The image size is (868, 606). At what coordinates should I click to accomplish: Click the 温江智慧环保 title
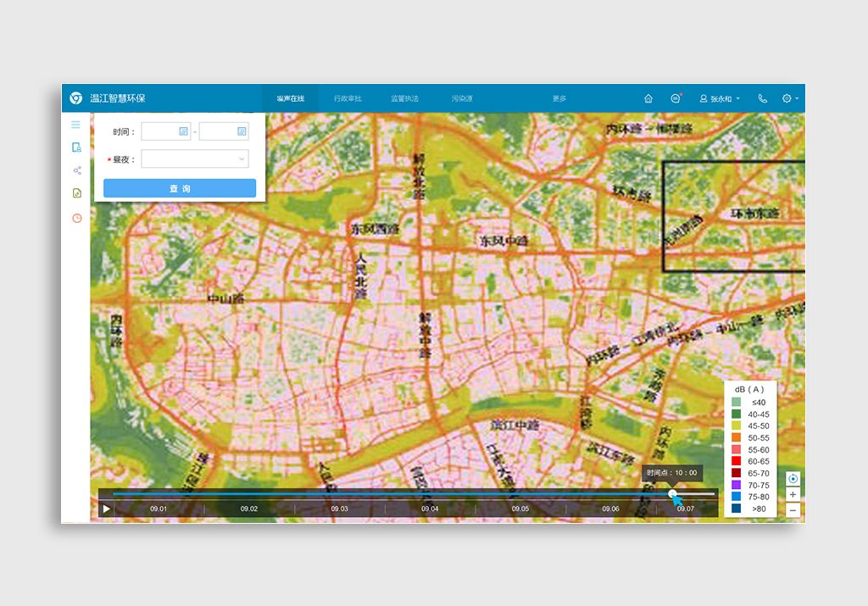(118, 98)
